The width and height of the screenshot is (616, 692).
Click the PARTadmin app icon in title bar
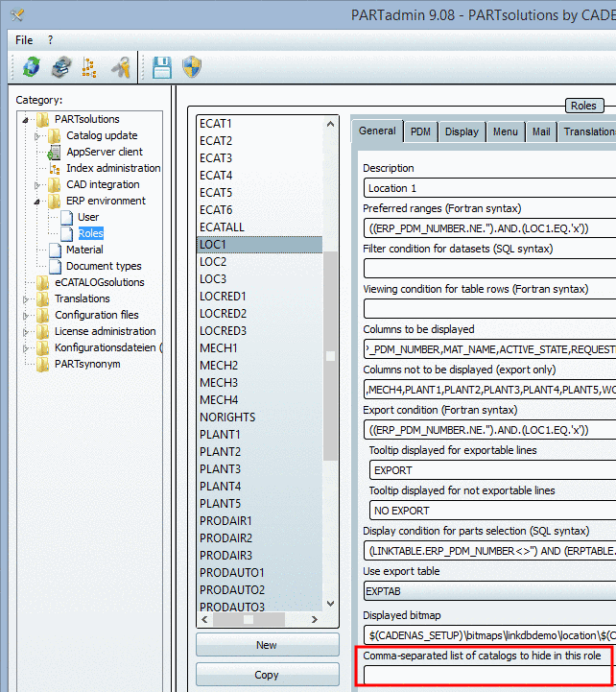pos(16,15)
